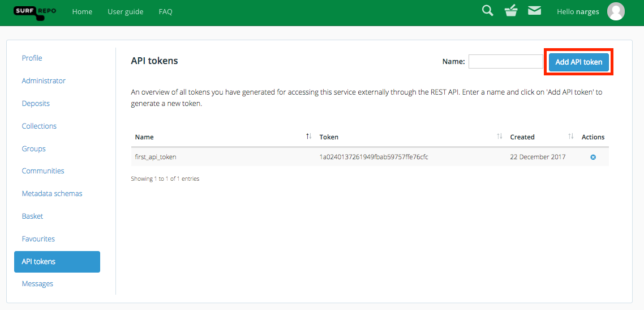Open the FAQ page
Viewport: 644px width, 310px height.
pyautogui.click(x=165, y=11)
